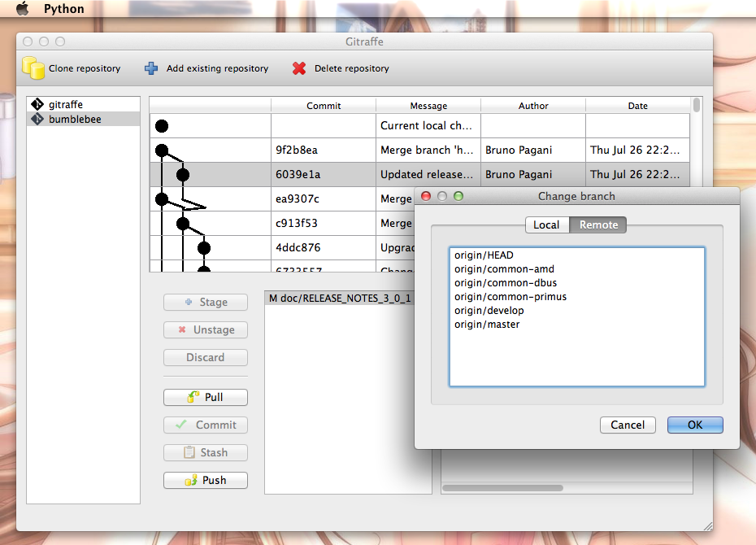Click the git icon next to bumblebee
Screen dimensions: 756x545
(x=37, y=119)
